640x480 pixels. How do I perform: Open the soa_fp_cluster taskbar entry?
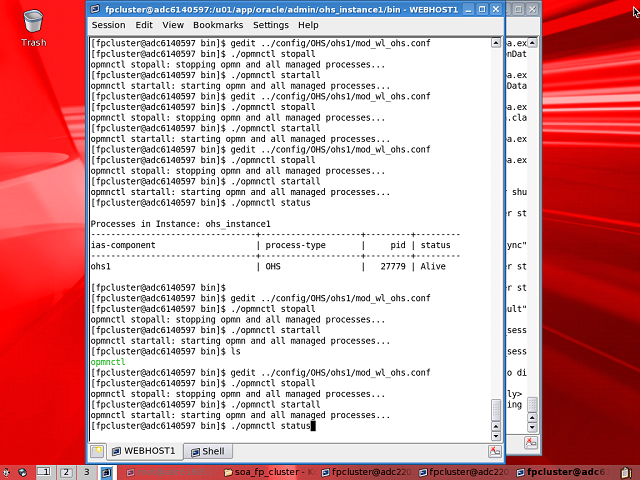270,472
